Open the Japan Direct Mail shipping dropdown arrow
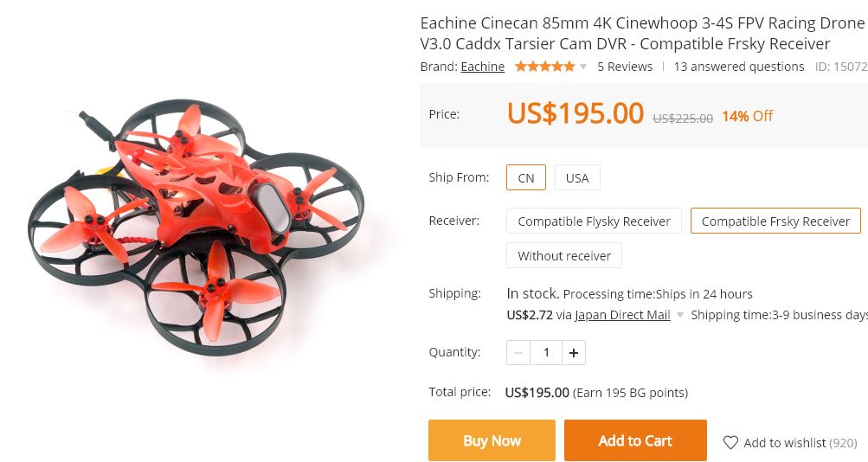868x462 pixels. pos(680,316)
